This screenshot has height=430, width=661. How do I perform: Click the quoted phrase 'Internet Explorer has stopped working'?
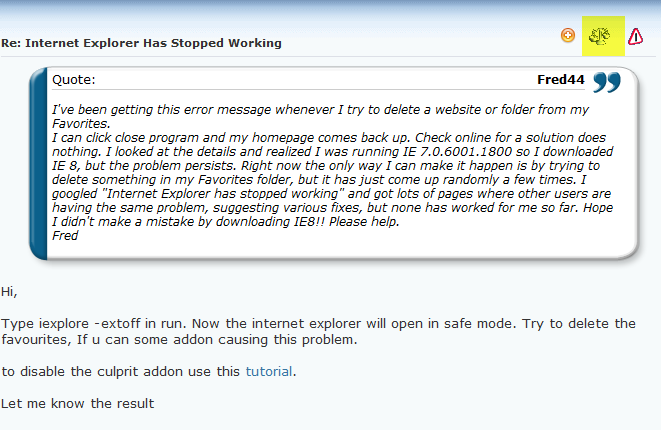[223, 194]
